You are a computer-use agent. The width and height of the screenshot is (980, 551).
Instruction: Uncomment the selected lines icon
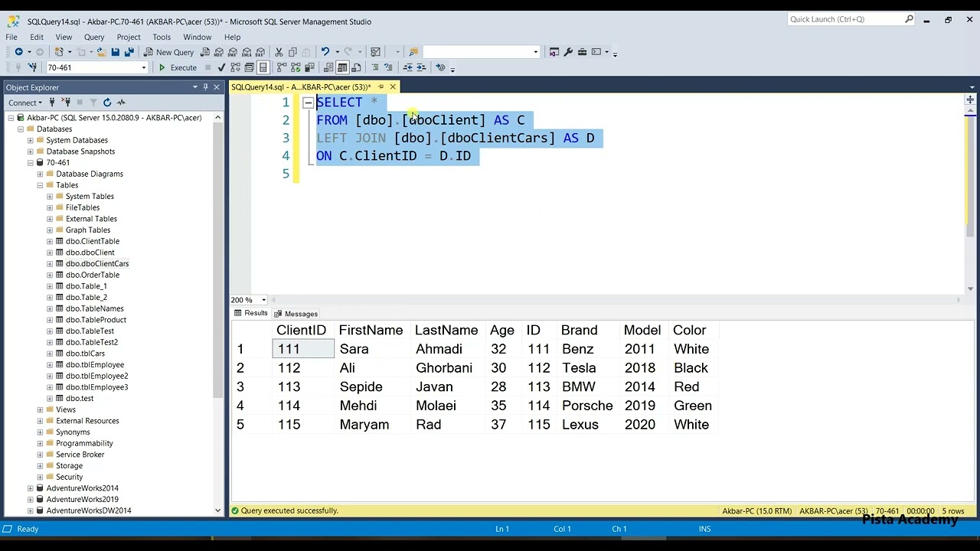click(x=388, y=67)
